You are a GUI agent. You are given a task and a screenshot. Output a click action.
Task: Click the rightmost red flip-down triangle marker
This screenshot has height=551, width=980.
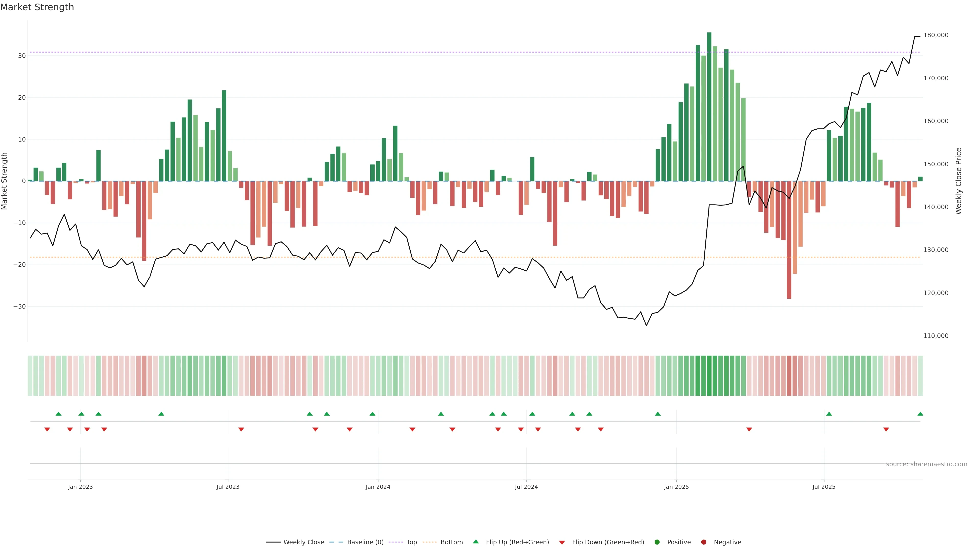click(886, 429)
